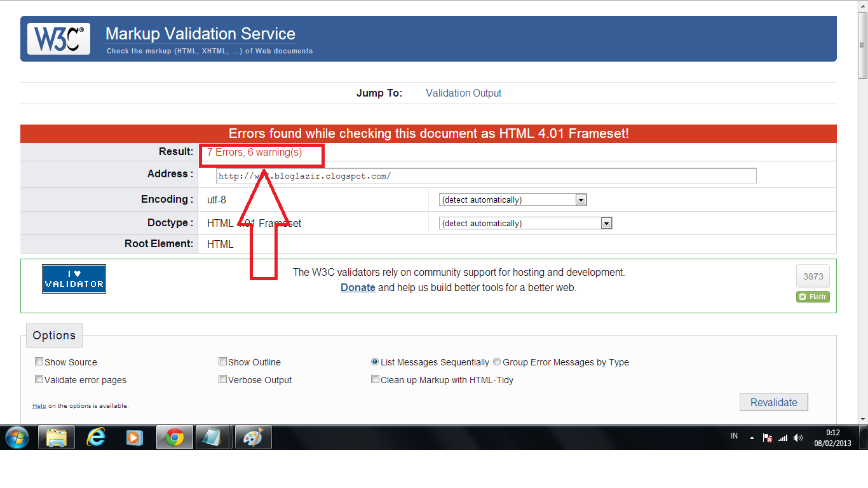868x488 pixels.
Task: Enable the Show Source checkbox
Action: pos(39,362)
